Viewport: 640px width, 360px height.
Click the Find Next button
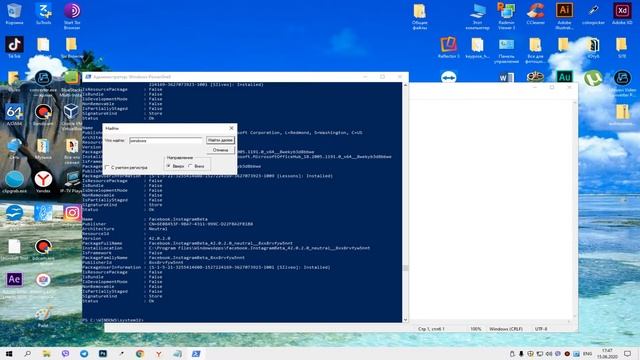[x=220, y=140]
